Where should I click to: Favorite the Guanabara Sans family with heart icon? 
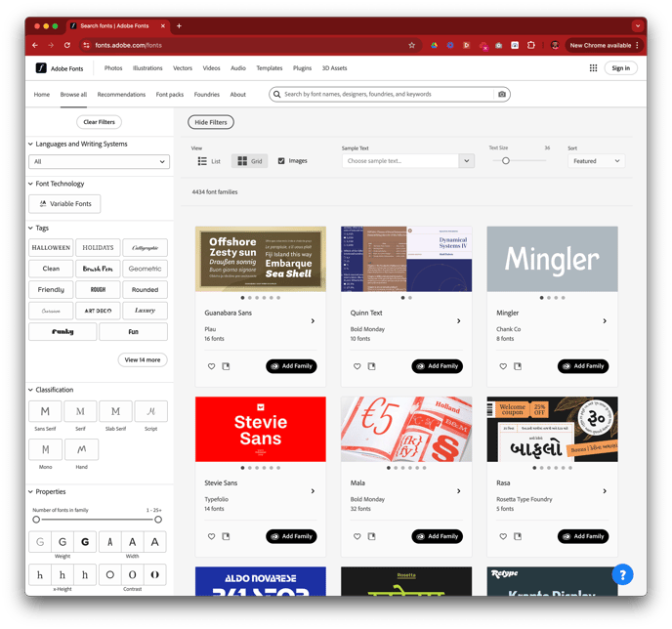pyautogui.click(x=211, y=366)
